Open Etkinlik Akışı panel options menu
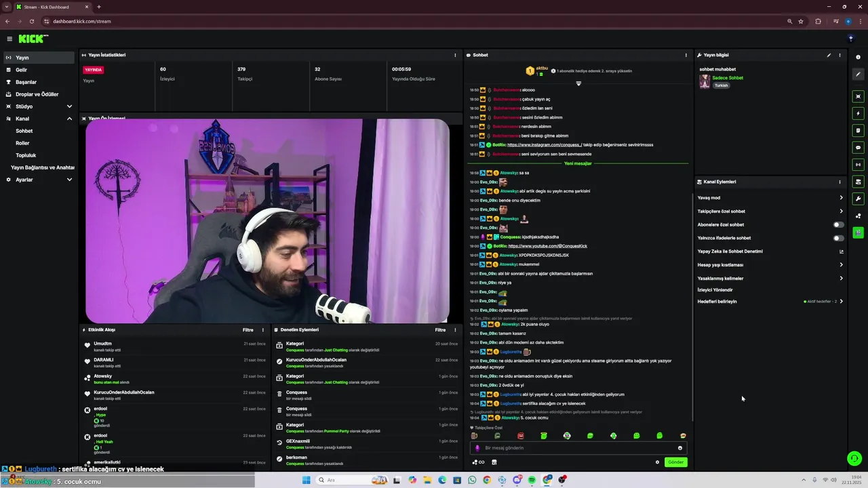 click(263, 330)
